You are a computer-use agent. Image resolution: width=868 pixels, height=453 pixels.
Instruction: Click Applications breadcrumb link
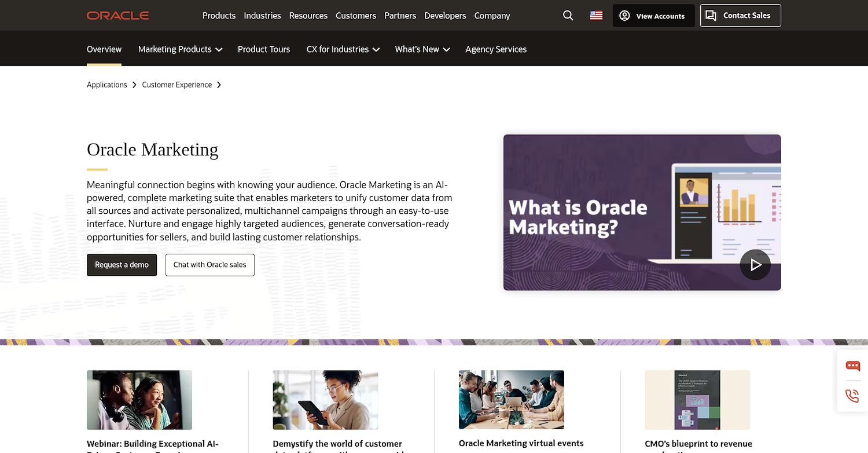click(107, 85)
